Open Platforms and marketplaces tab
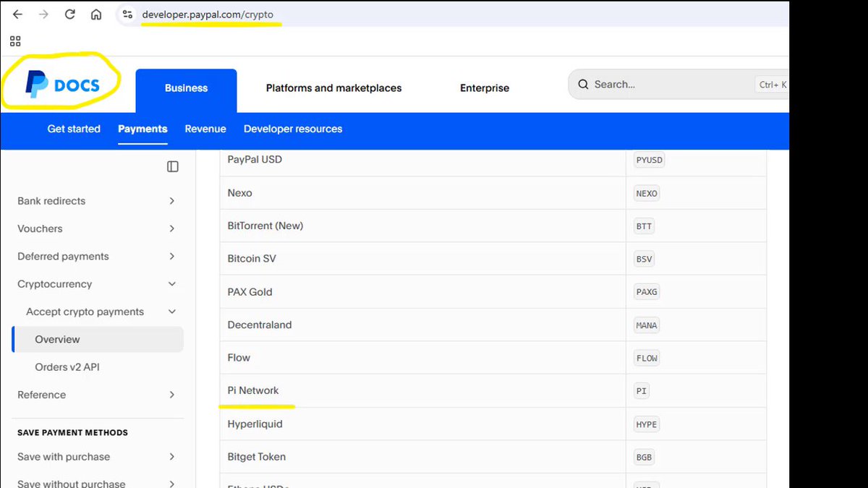 pos(333,88)
